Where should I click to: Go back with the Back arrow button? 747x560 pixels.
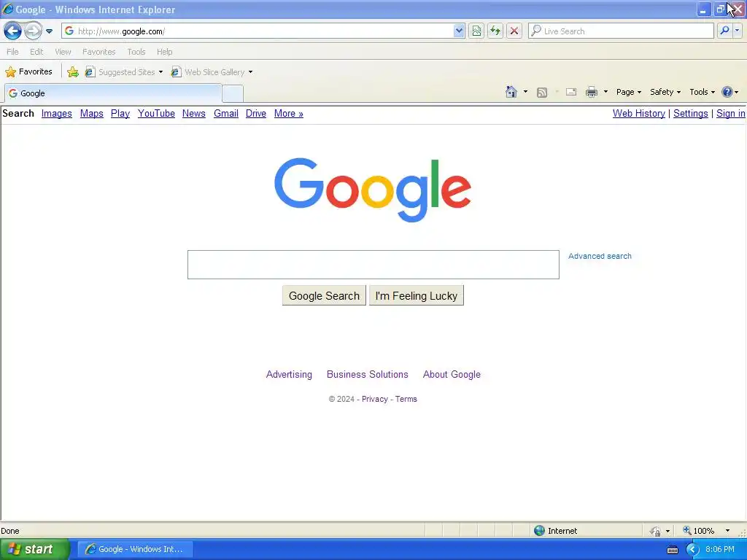pyautogui.click(x=12, y=31)
